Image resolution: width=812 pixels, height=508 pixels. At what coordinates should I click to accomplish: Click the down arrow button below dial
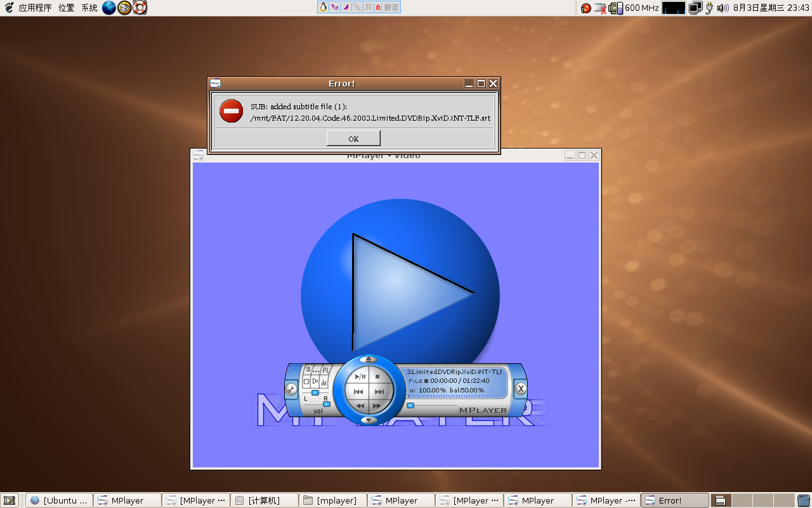click(x=369, y=420)
